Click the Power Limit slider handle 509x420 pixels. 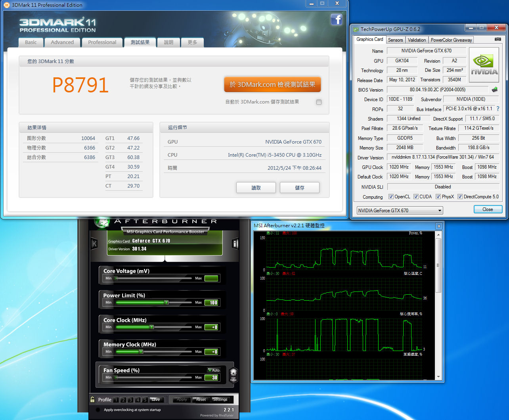pos(166,303)
